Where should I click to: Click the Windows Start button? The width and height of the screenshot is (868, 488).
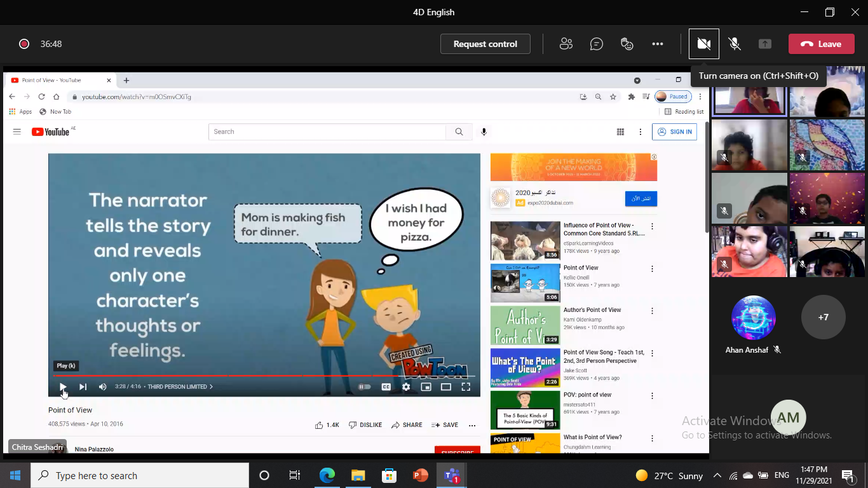click(15, 475)
